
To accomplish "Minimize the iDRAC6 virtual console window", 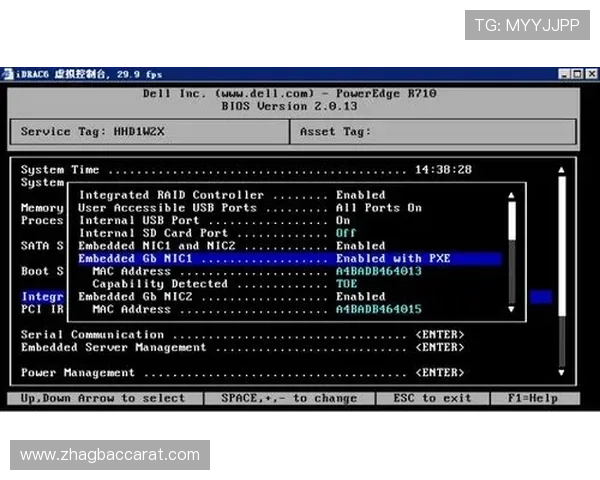I will (x=565, y=74).
